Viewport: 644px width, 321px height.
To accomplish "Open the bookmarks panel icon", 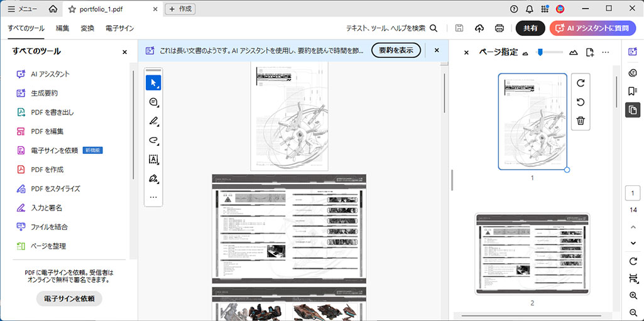I will coord(633,91).
